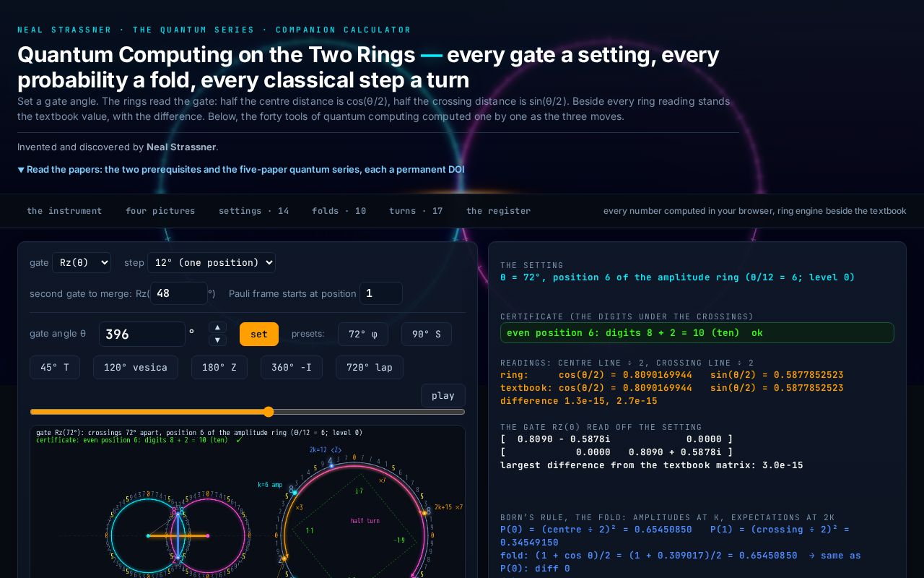The width and height of the screenshot is (924, 578).
Task: Apply the '72° φ' preset
Action: point(363,334)
